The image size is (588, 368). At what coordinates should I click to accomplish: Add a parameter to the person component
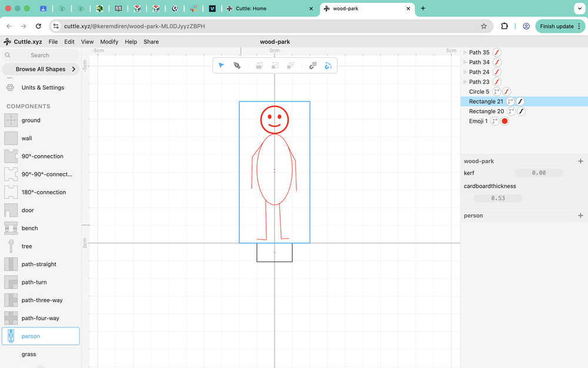(580, 216)
